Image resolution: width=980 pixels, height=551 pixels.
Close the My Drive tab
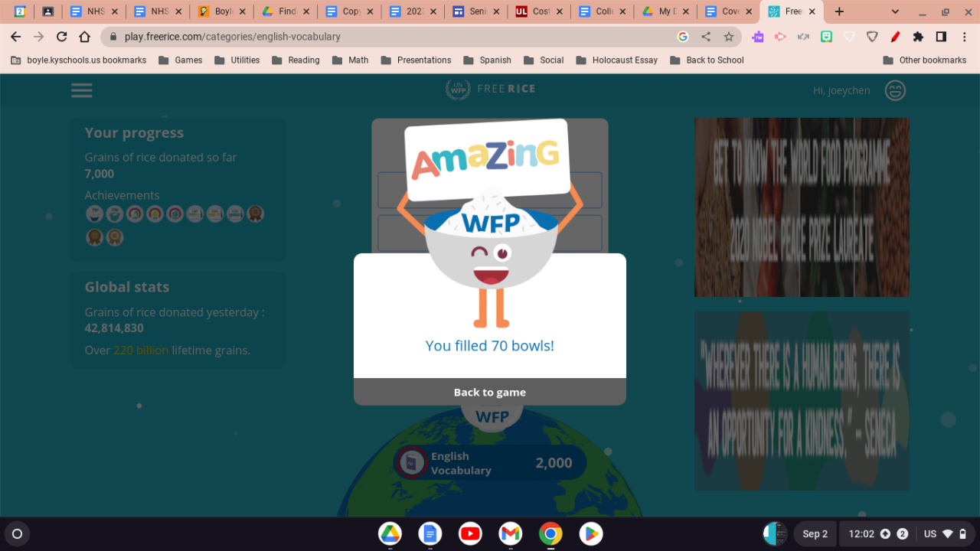pyautogui.click(x=685, y=11)
